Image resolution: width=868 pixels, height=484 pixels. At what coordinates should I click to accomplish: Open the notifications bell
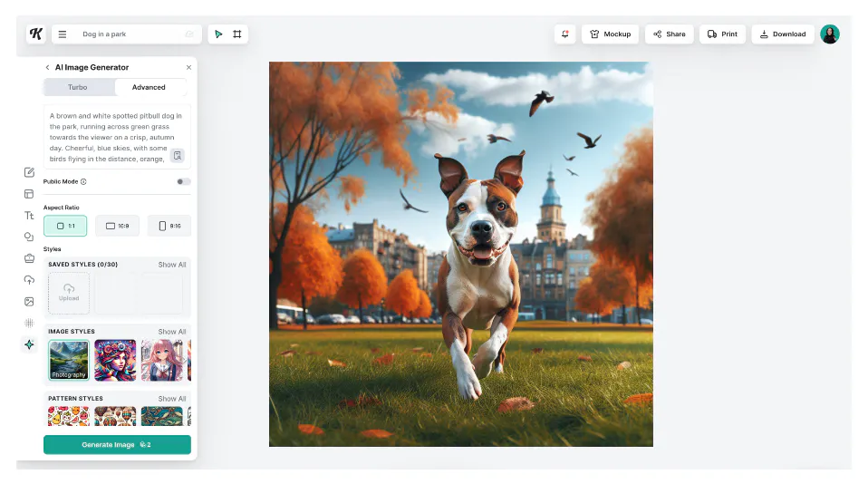tap(564, 34)
